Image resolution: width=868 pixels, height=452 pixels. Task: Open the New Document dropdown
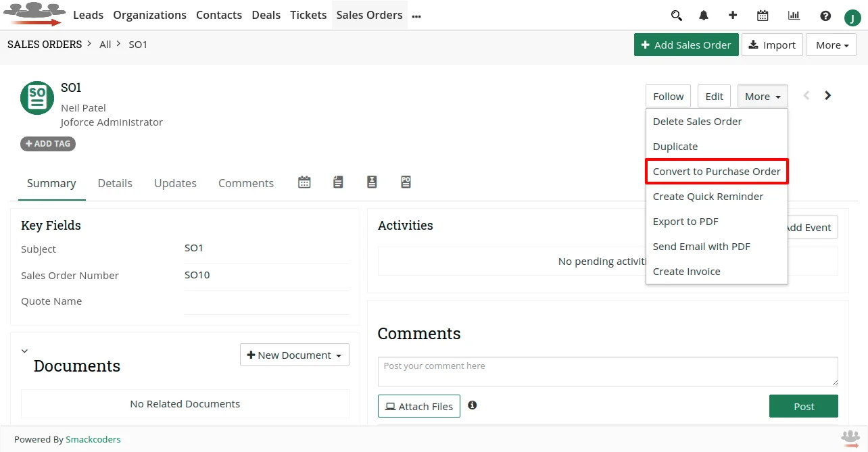[x=294, y=355]
